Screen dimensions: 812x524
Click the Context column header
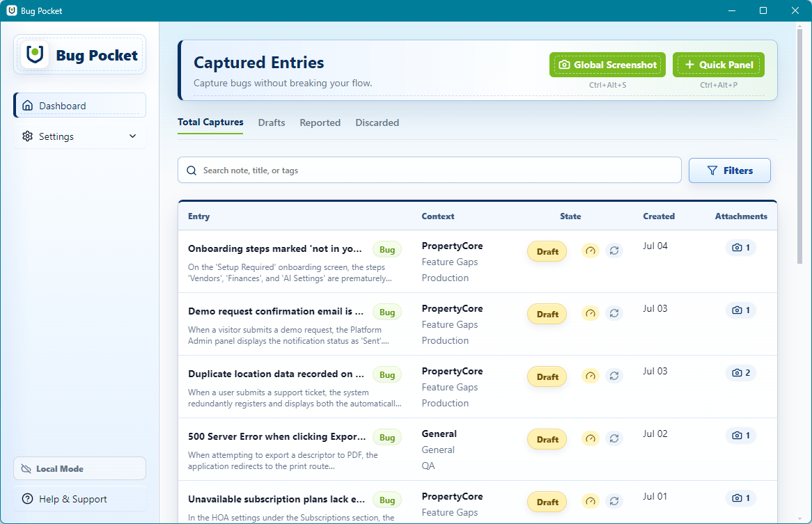tap(437, 216)
